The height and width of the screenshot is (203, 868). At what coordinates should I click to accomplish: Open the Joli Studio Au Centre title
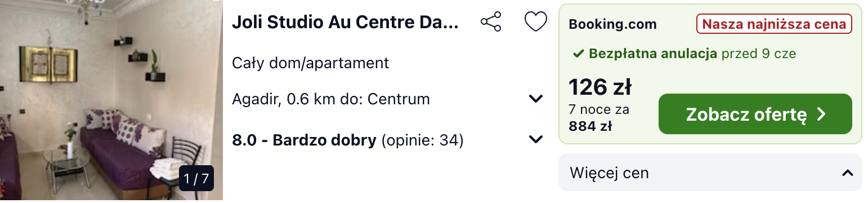(346, 23)
